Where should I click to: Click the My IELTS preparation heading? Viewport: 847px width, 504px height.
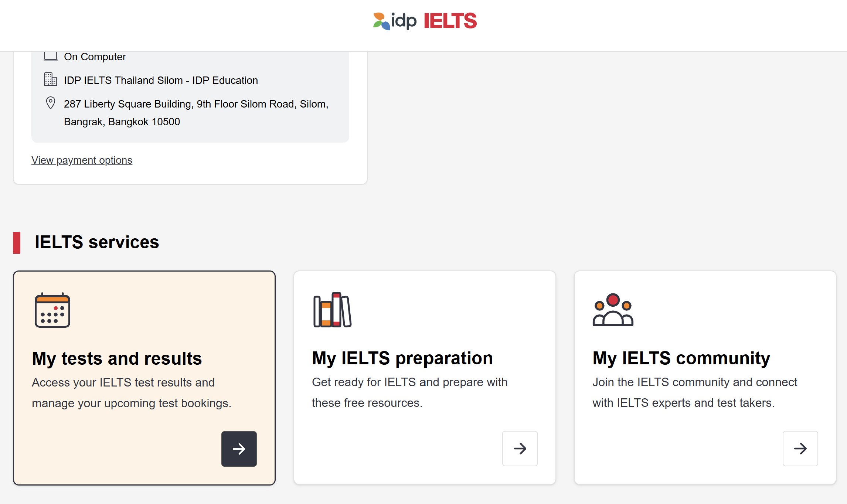[x=402, y=358]
